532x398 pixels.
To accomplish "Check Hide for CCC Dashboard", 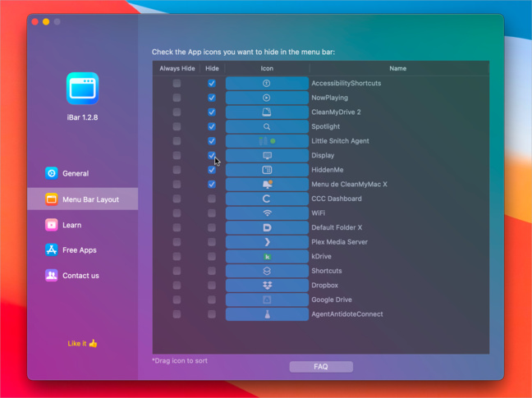I will (212, 199).
